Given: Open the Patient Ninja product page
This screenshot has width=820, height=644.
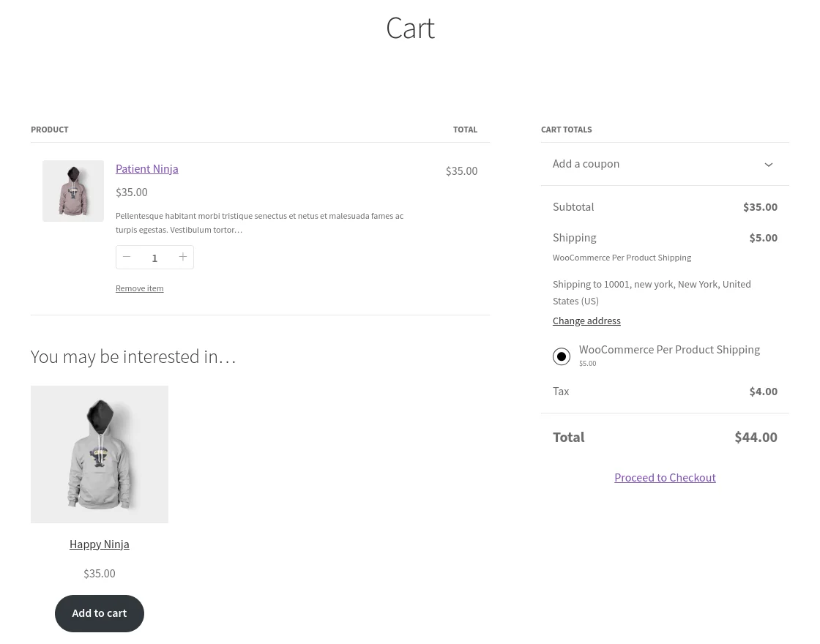Looking at the screenshot, I should tap(146, 168).
